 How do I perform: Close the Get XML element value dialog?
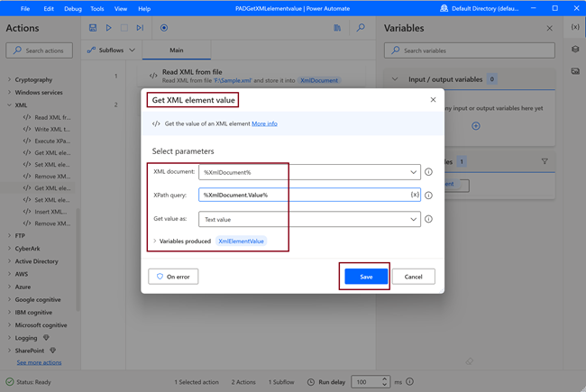[433, 100]
